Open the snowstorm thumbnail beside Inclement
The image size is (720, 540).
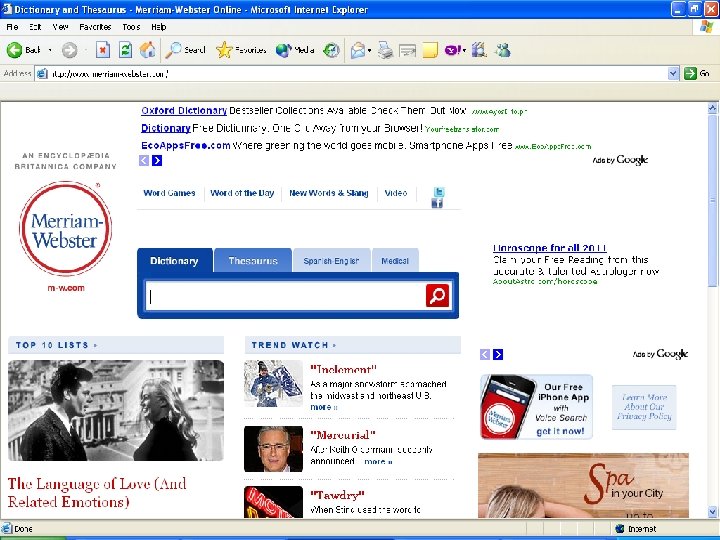(273, 383)
